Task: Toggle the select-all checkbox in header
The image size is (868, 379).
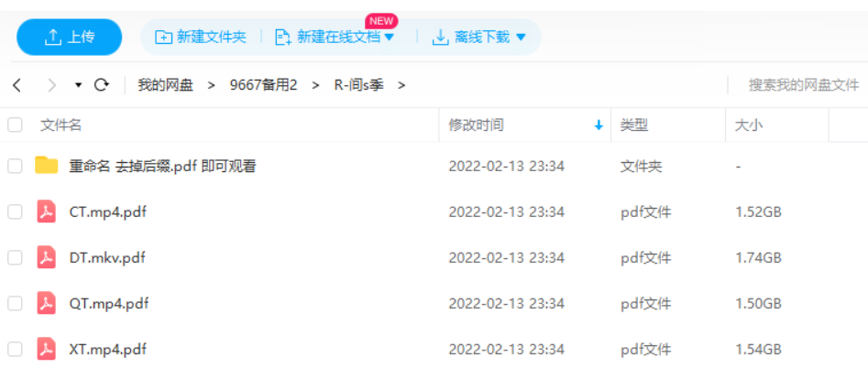Action: (15, 125)
